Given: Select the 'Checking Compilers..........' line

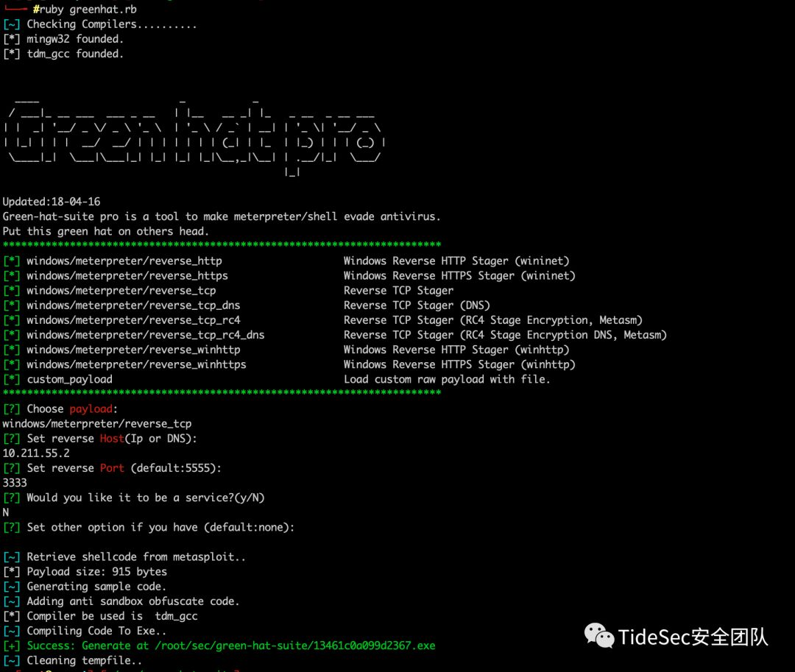Looking at the screenshot, I should coord(112,24).
